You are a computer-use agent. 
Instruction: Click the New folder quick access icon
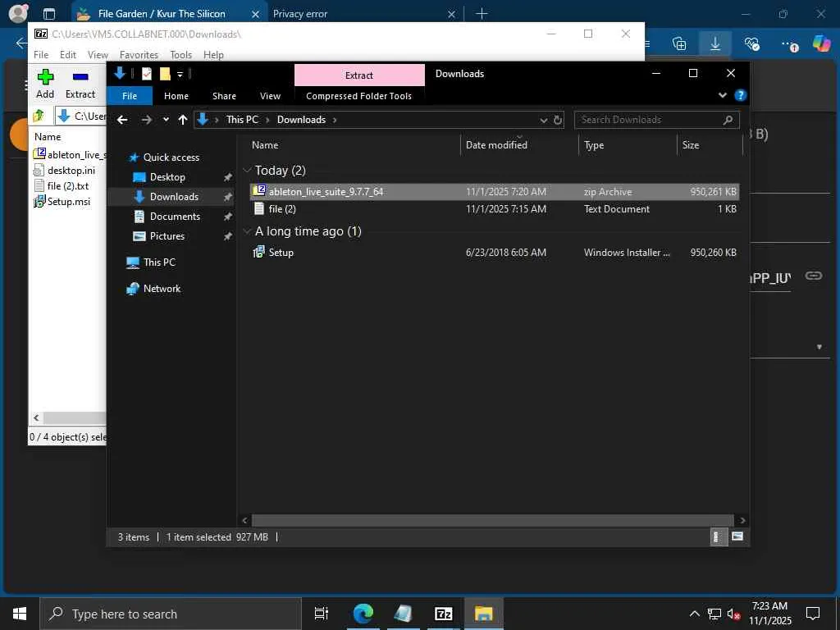click(165, 74)
